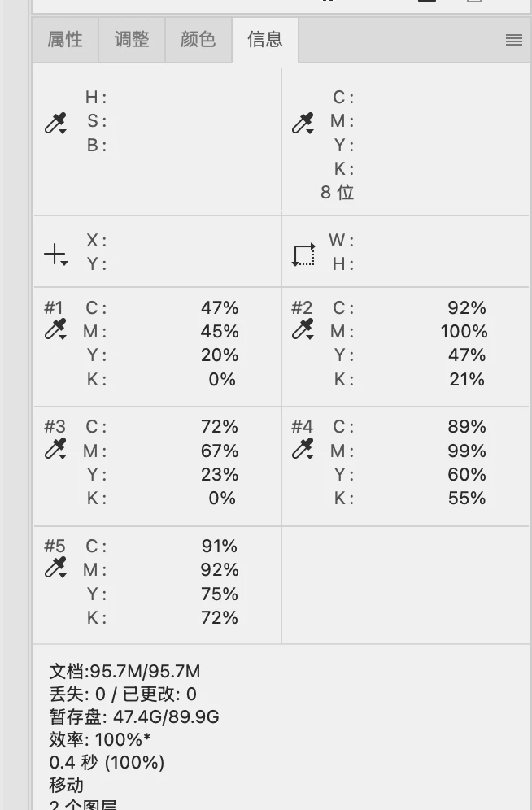This screenshot has width=532, height=810.
Task: Open the Info panel flyout menu
Action: pyautogui.click(x=513, y=40)
